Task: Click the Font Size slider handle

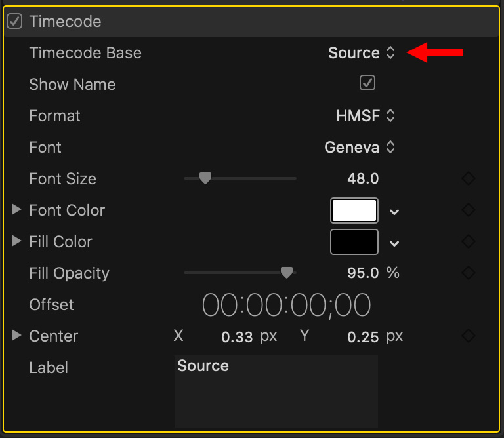Action: [x=205, y=178]
